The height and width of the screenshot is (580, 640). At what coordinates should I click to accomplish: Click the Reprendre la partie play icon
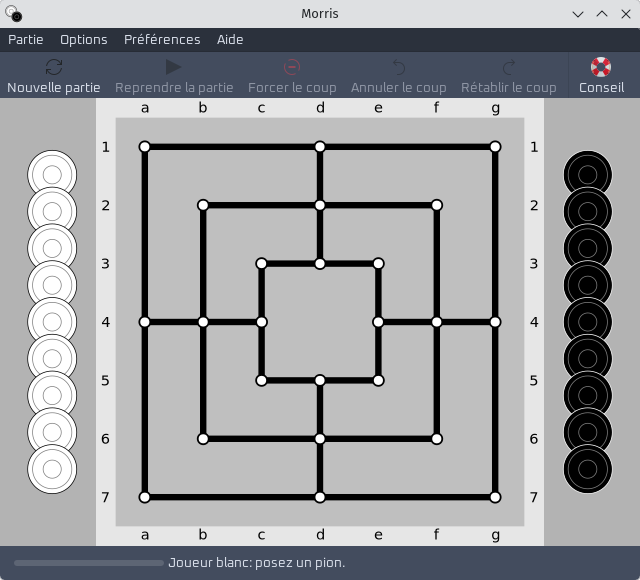[173, 67]
